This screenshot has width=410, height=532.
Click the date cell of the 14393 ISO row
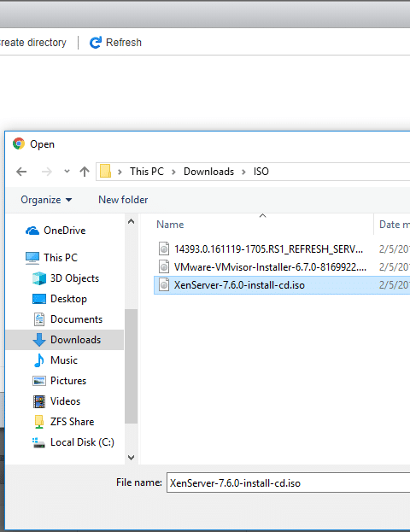click(x=395, y=249)
